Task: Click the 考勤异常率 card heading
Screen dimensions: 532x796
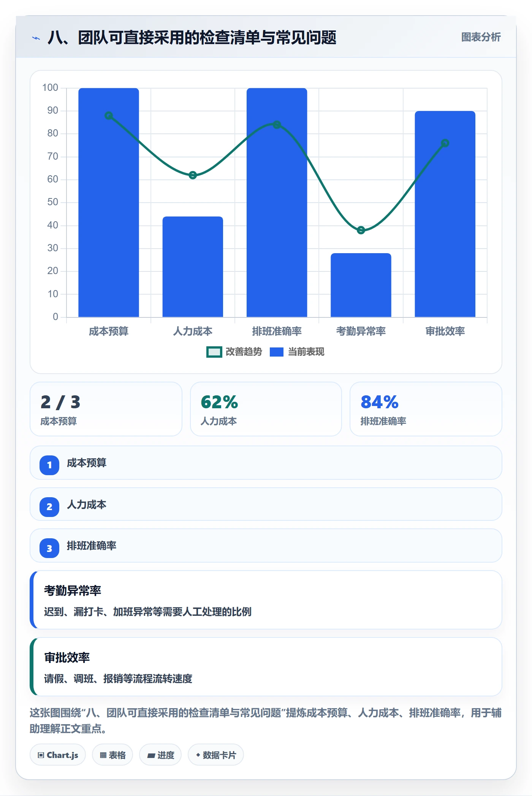Action: 73,591
